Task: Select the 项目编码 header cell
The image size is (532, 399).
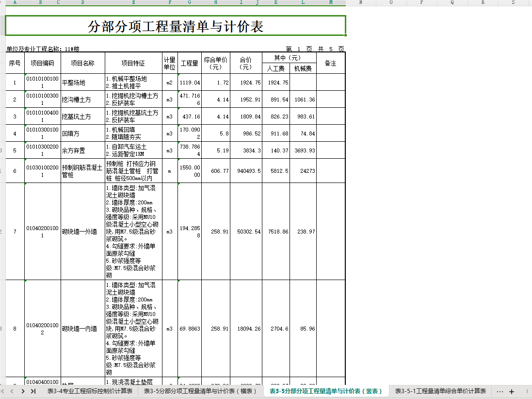Action: pyautogui.click(x=42, y=63)
